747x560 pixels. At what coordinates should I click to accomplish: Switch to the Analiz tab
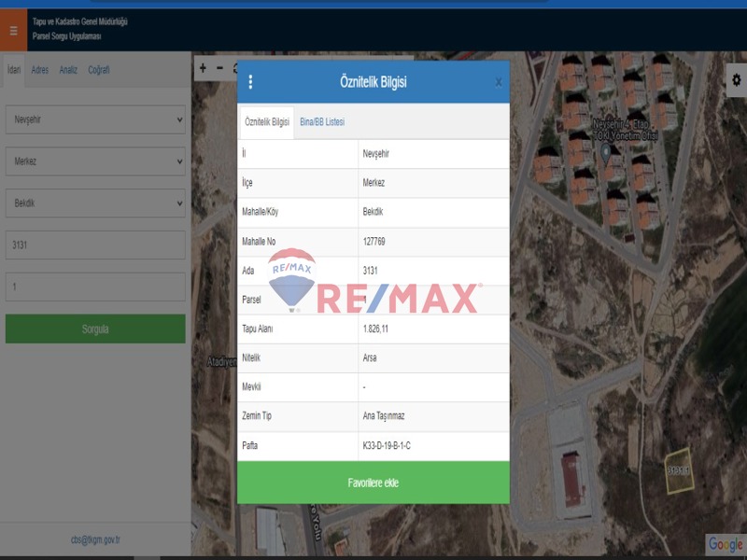68,70
